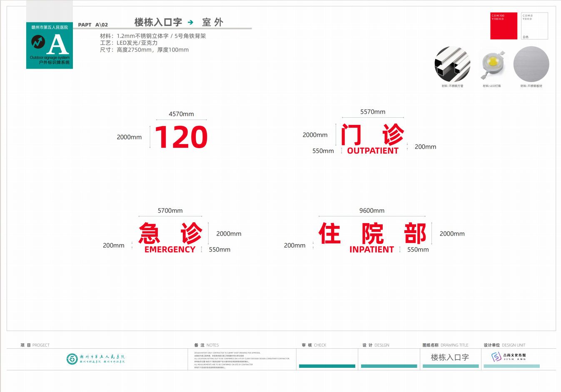561x392 pixels.
Task: Click the 550mm label beside OUTPATIENT
Action: click(323, 151)
